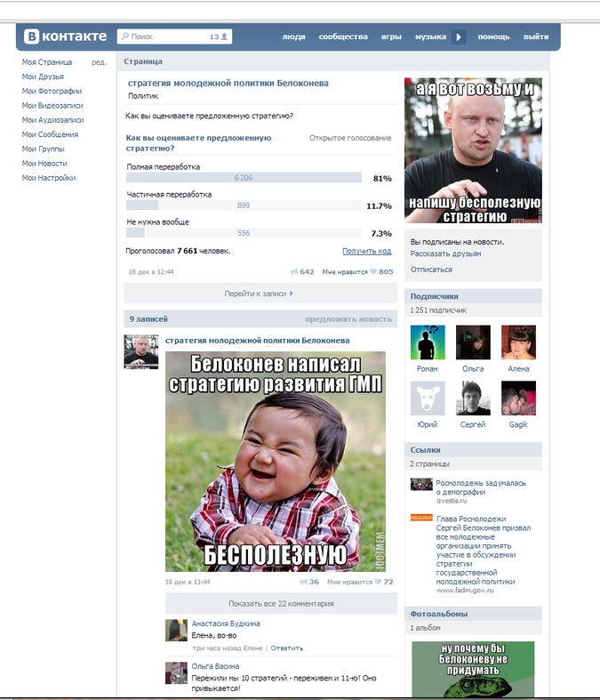Open subscriber Роман's avatar
This screenshot has height=700, width=600.
428,342
